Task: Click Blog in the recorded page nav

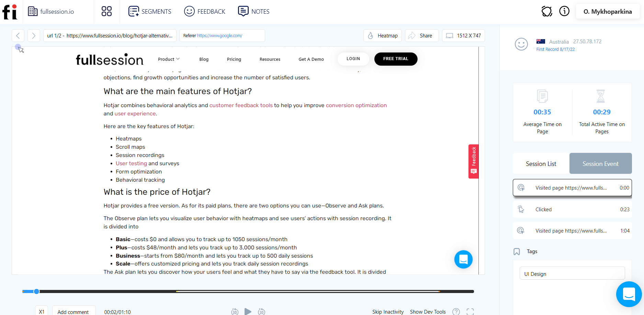Action: (204, 59)
